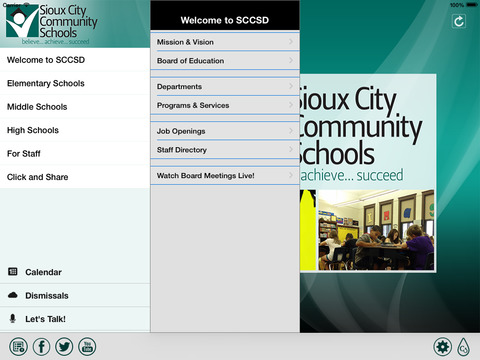The height and width of the screenshot is (360, 480).
Task: Open the Job Openings link
Action: (x=225, y=131)
